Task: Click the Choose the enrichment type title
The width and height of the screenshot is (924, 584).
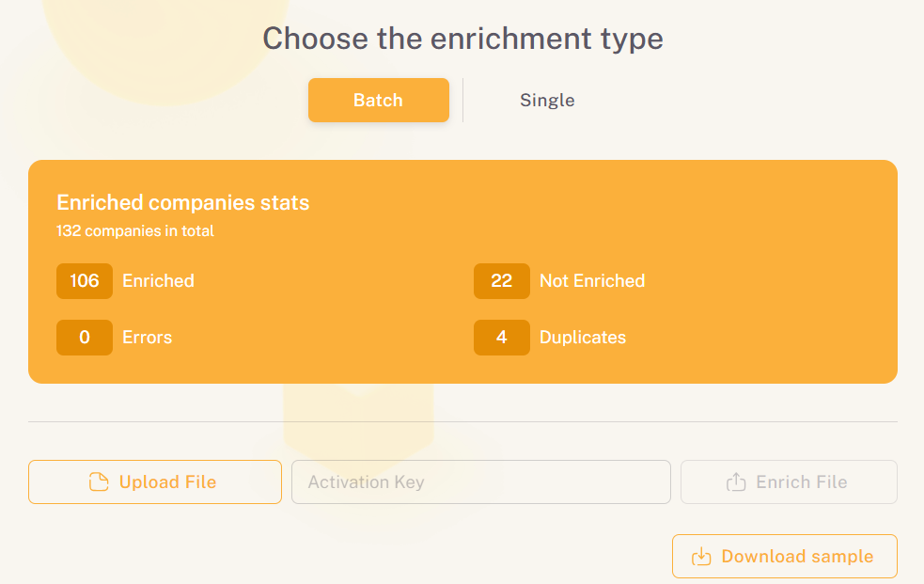Action: coord(462,39)
